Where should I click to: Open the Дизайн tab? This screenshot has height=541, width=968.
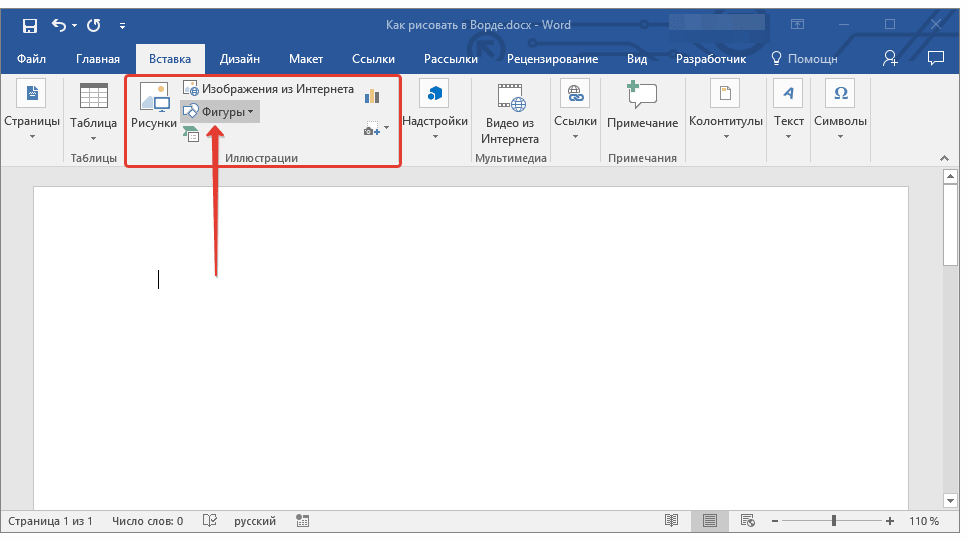click(x=239, y=59)
